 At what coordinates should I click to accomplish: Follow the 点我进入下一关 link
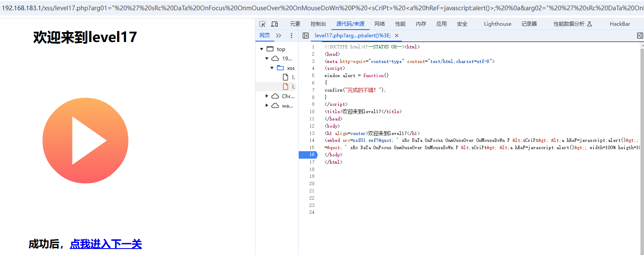point(106,244)
